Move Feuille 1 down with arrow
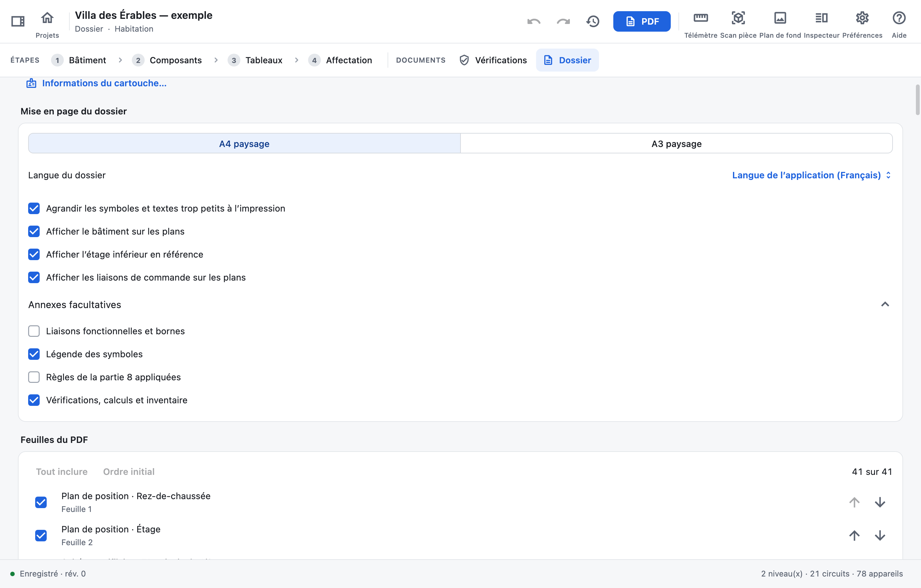The width and height of the screenshot is (921, 588). pyautogui.click(x=880, y=502)
